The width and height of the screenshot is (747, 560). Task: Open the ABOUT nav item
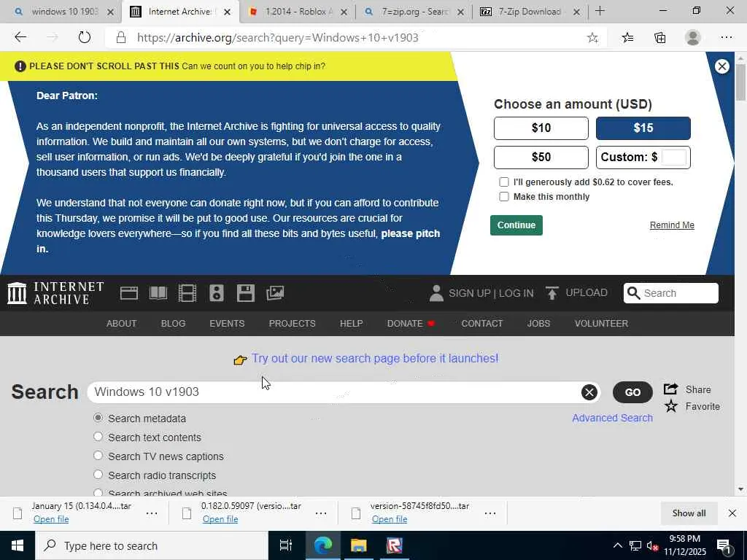tap(122, 323)
